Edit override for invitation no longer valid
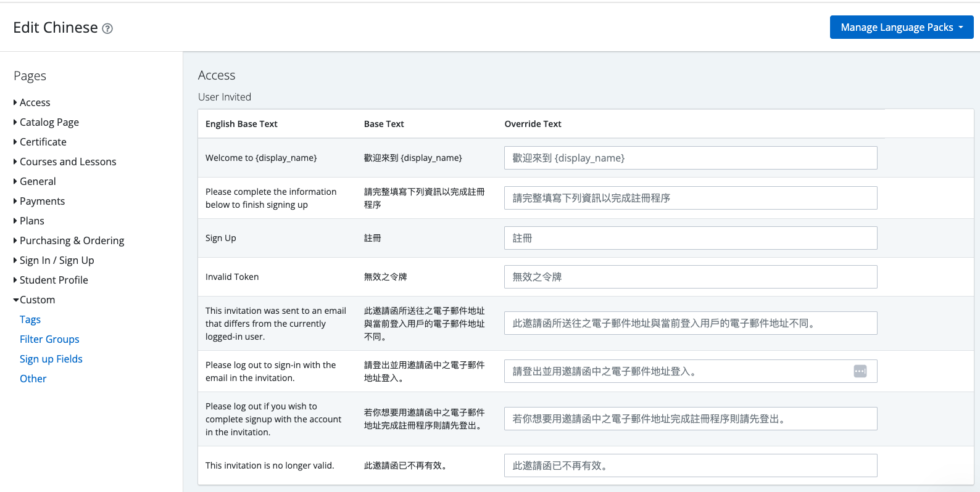Image resolution: width=980 pixels, height=492 pixels. coord(691,465)
